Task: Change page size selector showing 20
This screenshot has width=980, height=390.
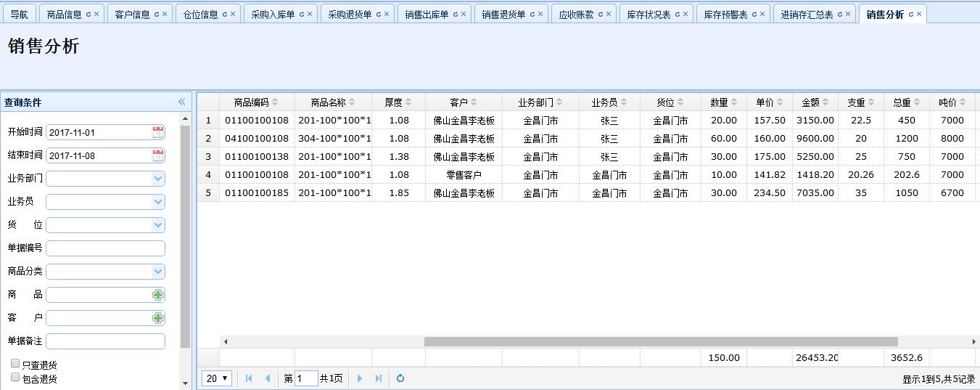Action: tap(216, 378)
